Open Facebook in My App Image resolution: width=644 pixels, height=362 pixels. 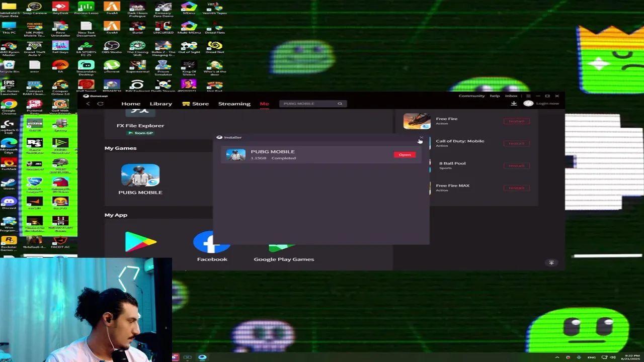pos(212,246)
